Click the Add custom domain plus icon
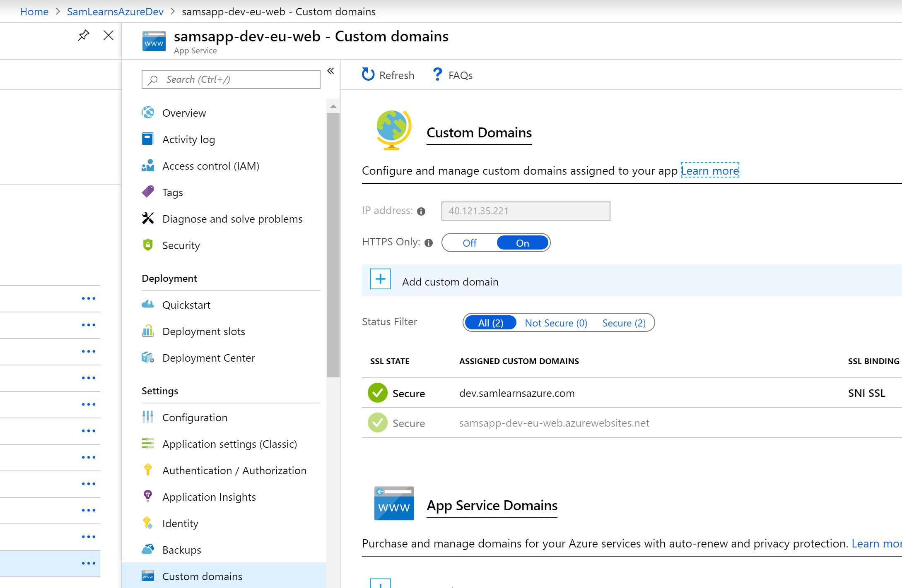The height and width of the screenshot is (588, 902). [380, 279]
